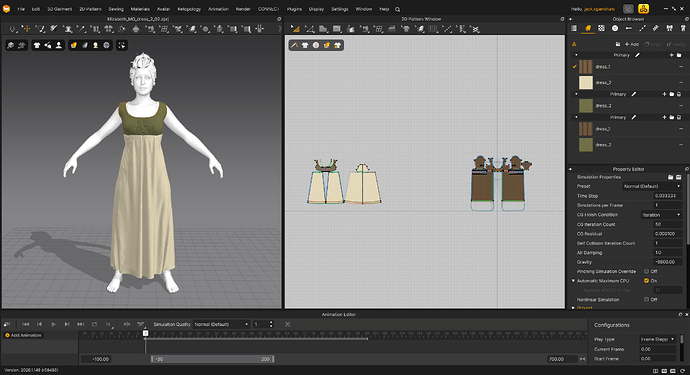The height and width of the screenshot is (375, 690).
Task: Click the white T-shirt garment display icon in 3D viewport
Action: pyautogui.click(x=37, y=45)
